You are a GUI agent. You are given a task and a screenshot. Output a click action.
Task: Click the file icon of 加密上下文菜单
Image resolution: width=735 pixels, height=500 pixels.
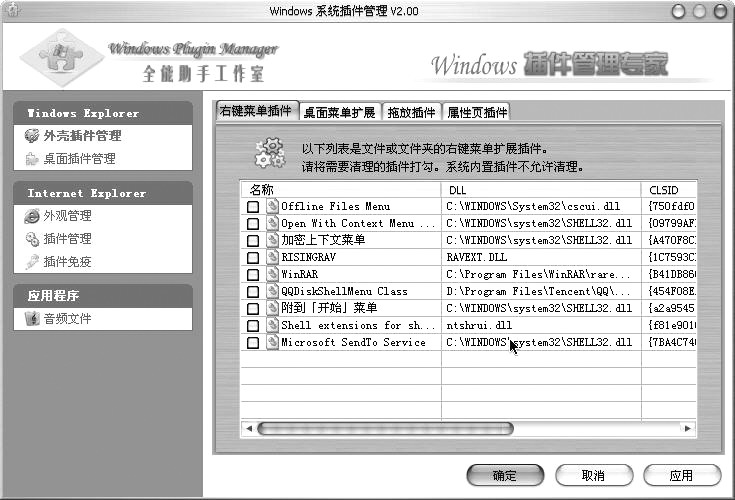pos(272,240)
